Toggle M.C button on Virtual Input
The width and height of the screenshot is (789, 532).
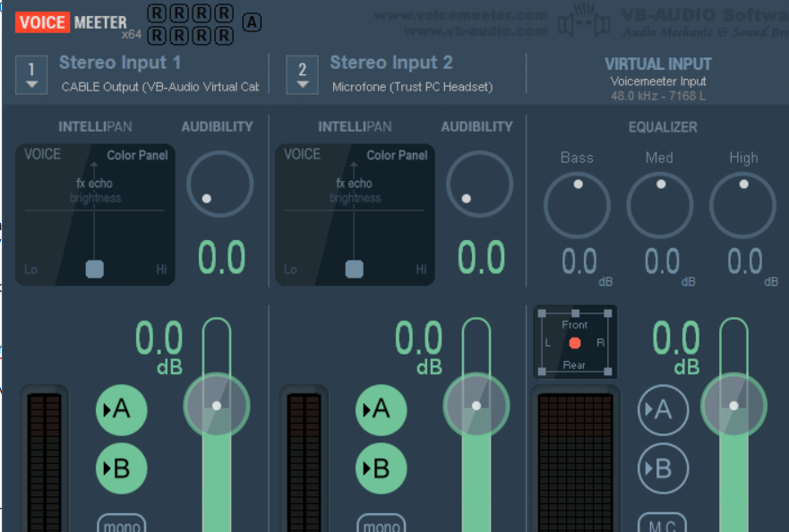click(662, 522)
